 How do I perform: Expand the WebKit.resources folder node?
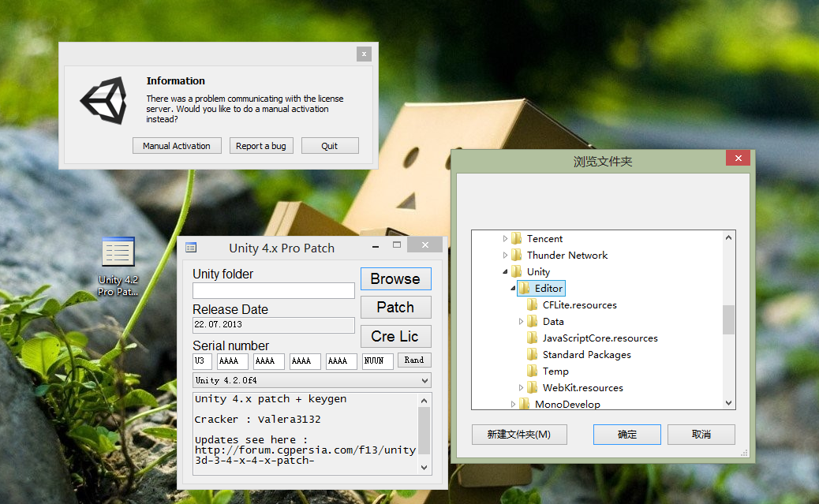click(521, 387)
